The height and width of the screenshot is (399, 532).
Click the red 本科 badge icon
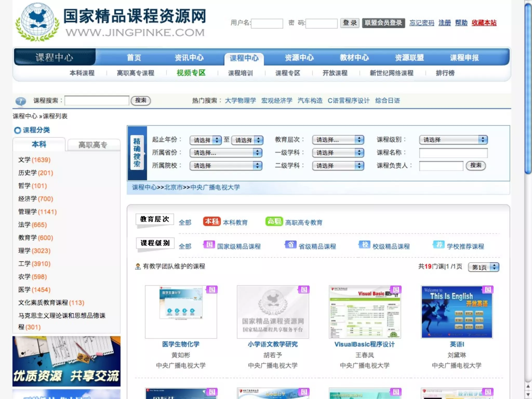(211, 222)
